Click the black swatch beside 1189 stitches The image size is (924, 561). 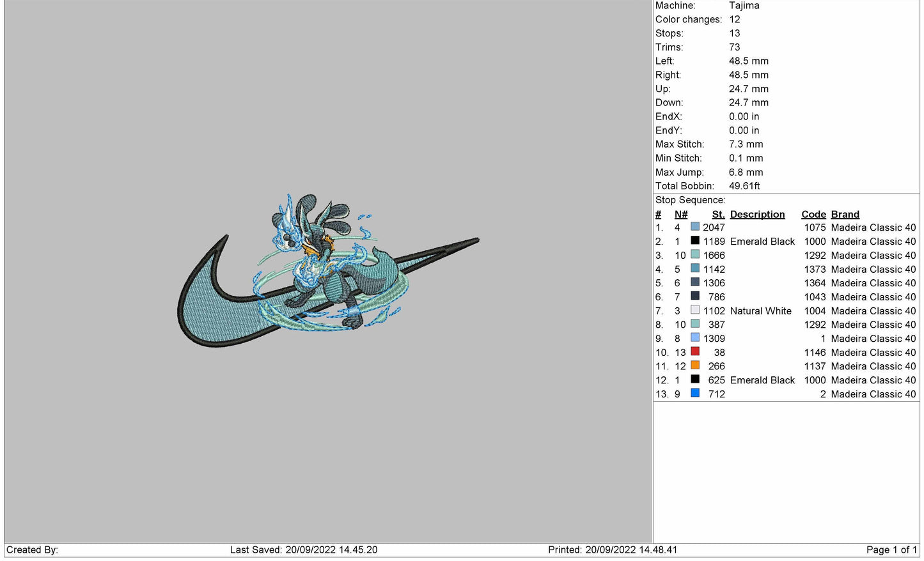[695, 241]
